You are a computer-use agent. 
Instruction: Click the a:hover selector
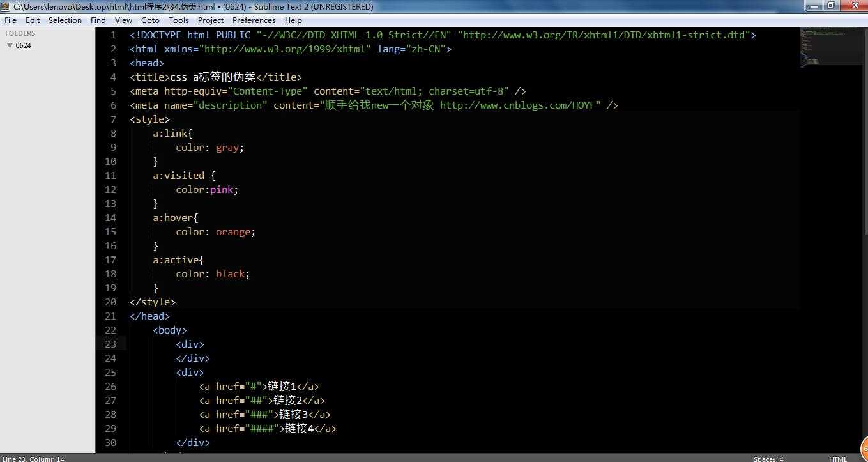point(172,218)
